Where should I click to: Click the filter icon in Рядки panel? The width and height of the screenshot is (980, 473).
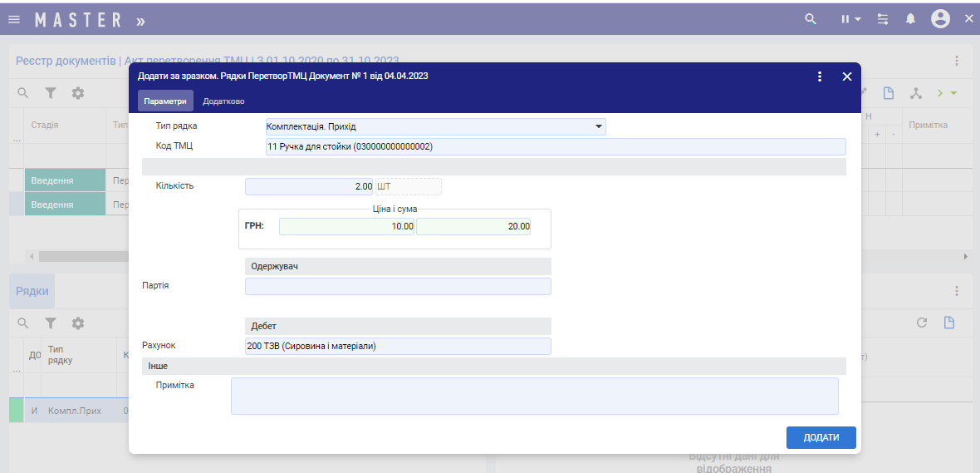tap(51, 323)
